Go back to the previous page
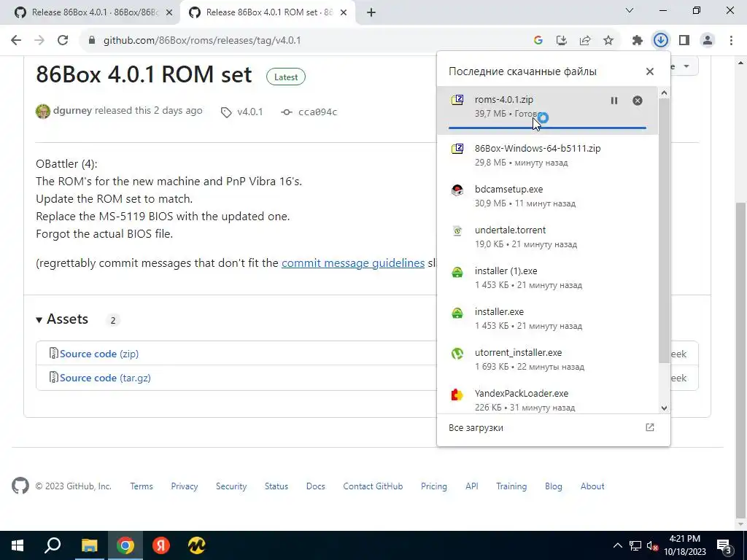The image size is (747, 560). tap(16, 41)
